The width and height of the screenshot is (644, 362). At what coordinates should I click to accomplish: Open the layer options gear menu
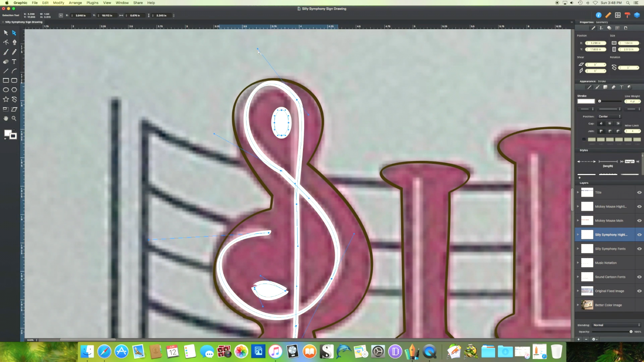pos(594,339)
